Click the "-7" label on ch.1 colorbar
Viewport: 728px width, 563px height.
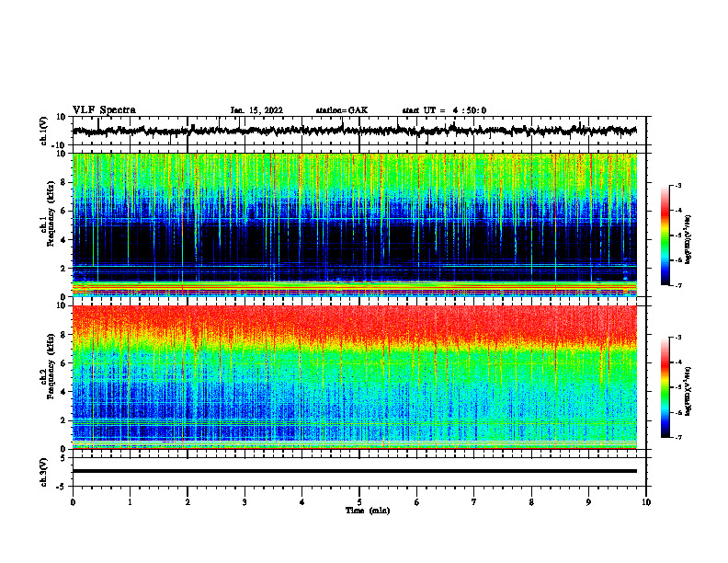(678, 285)
